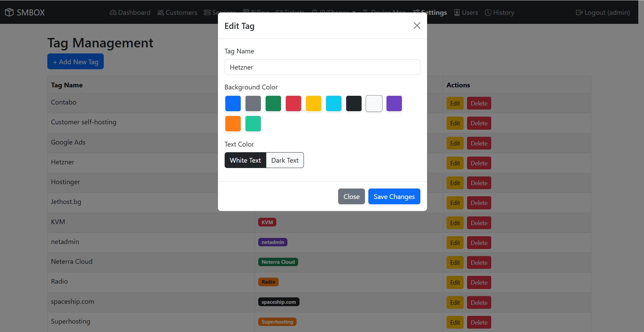
Task: Delete the Contabo tag
Action: [479, 103]
